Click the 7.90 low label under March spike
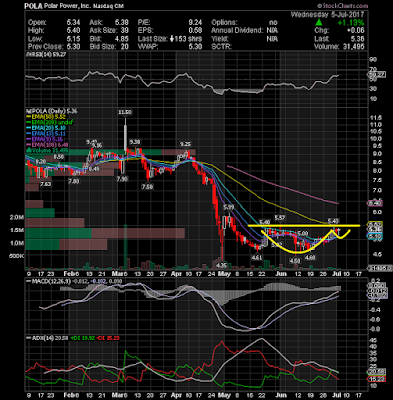393x400 pixels. point(123,179)
